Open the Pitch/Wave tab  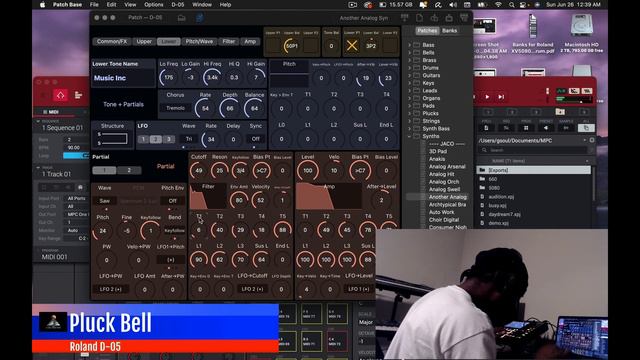tap(199, 42)
